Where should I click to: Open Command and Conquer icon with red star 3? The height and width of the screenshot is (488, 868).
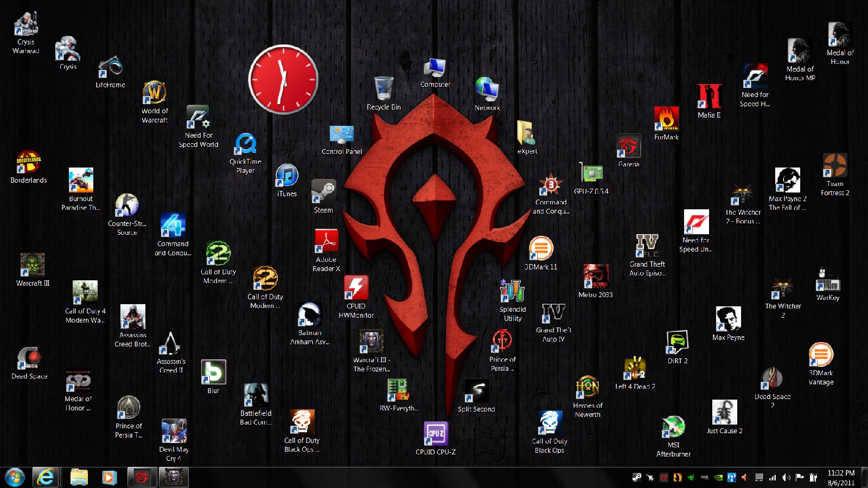[551, 194]
